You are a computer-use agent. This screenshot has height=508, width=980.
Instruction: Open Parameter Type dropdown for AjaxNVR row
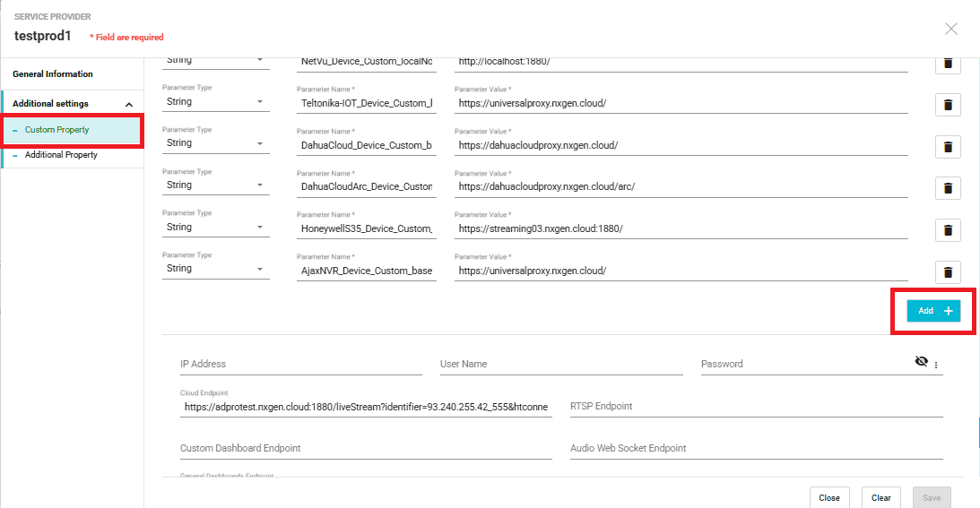click(x=215, y=269)
